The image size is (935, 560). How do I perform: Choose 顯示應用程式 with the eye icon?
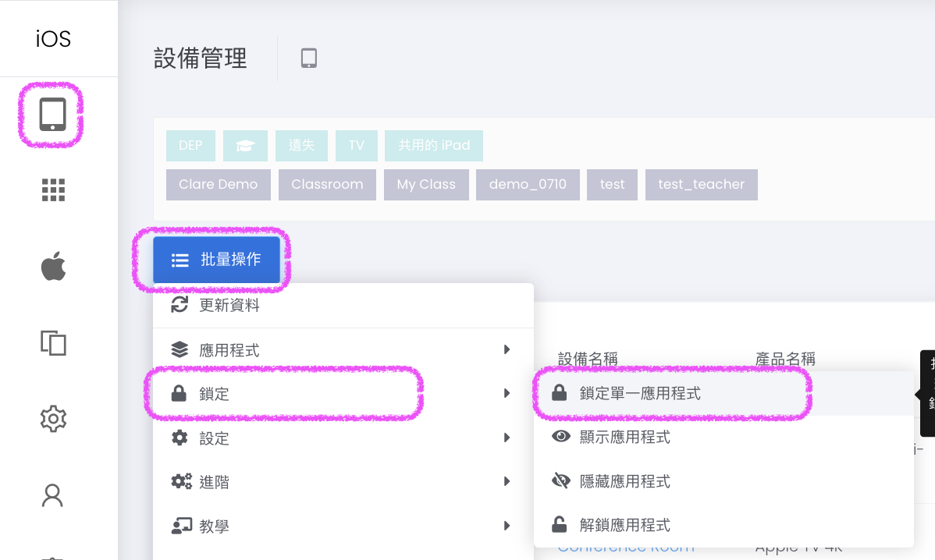624,438
